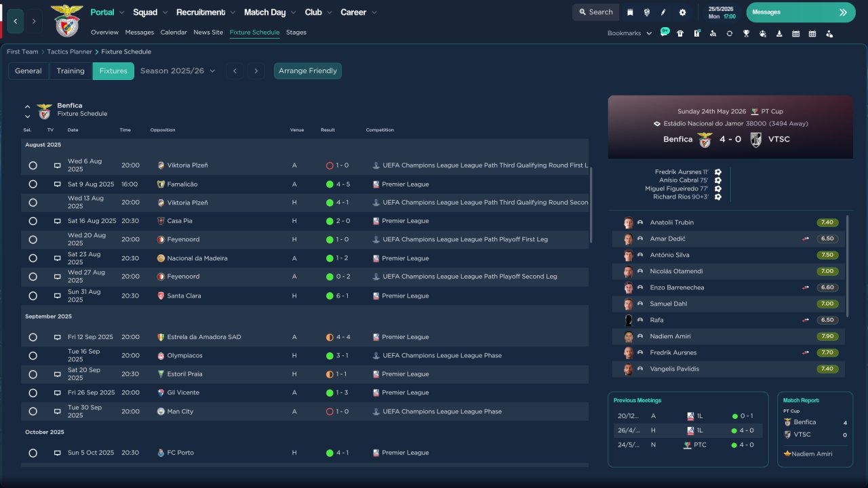Expand the Squad menu chevron

pyautogui.click(x=165, y=12)
